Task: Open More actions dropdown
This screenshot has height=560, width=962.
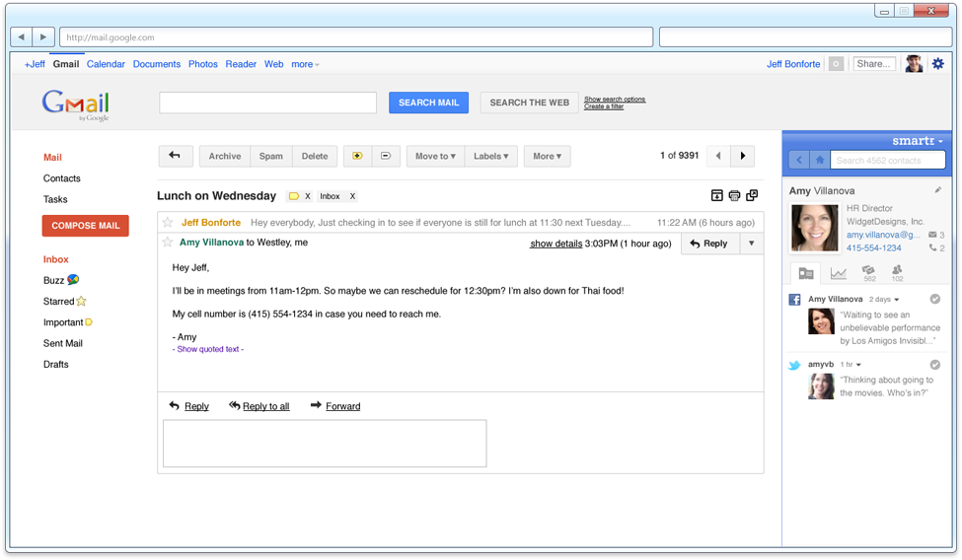Action: pos(548,156)
